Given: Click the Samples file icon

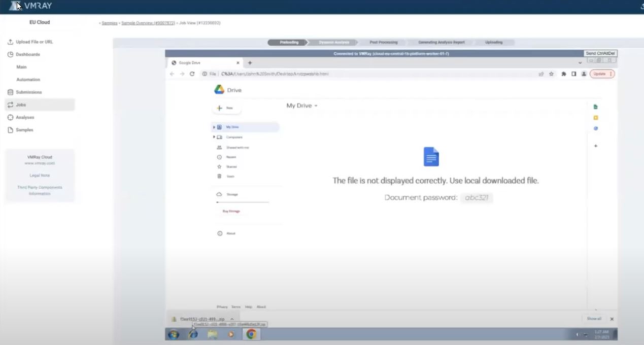Looking at the screenshot, I should click(x=10, y=130).
